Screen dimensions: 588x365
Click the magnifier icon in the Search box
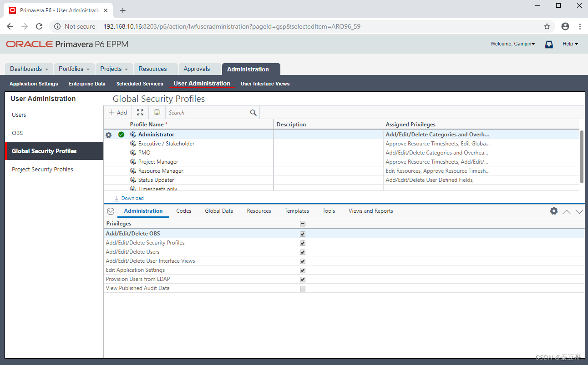click(x=253, y=113)
